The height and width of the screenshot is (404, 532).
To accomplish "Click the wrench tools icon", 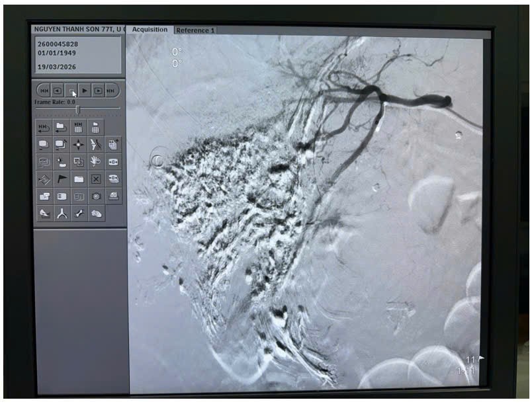I will pos(79,214).
